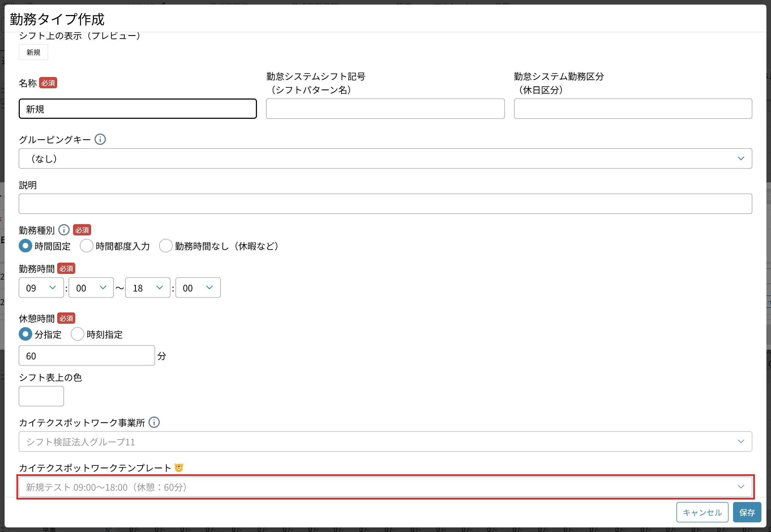Click the 勤務タイプ作成 dialog title

57,19
